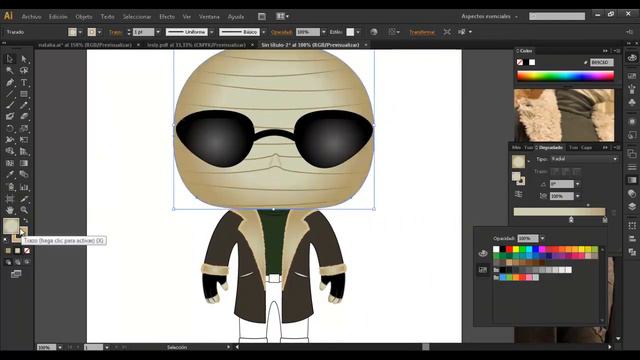Switch to the Sin título-2 document tab
This screenshot has width=640, height=360.
click(x=310, y=45)
